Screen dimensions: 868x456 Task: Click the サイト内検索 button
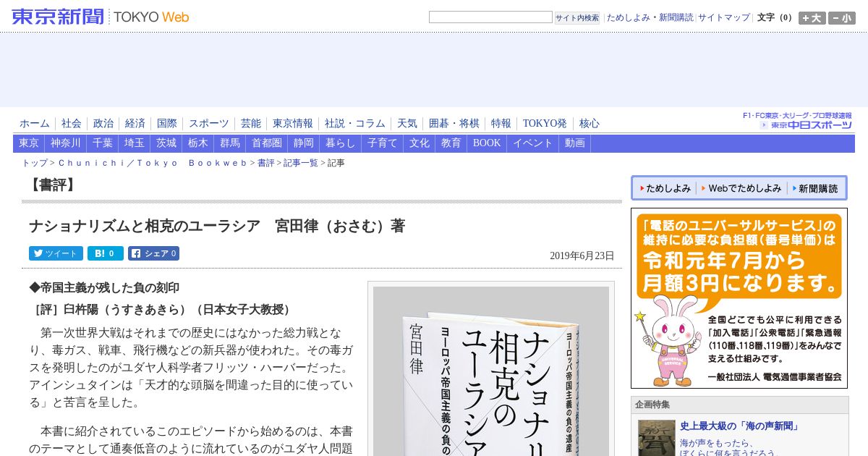coord(577,18)
